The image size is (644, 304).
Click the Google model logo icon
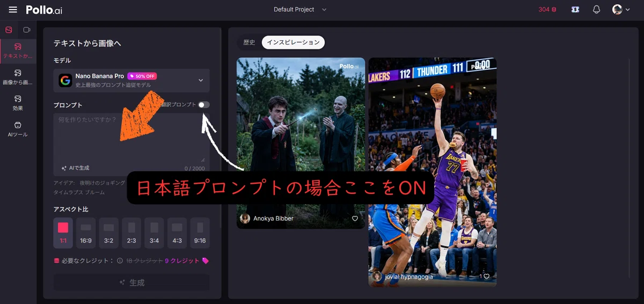[65, 81]
